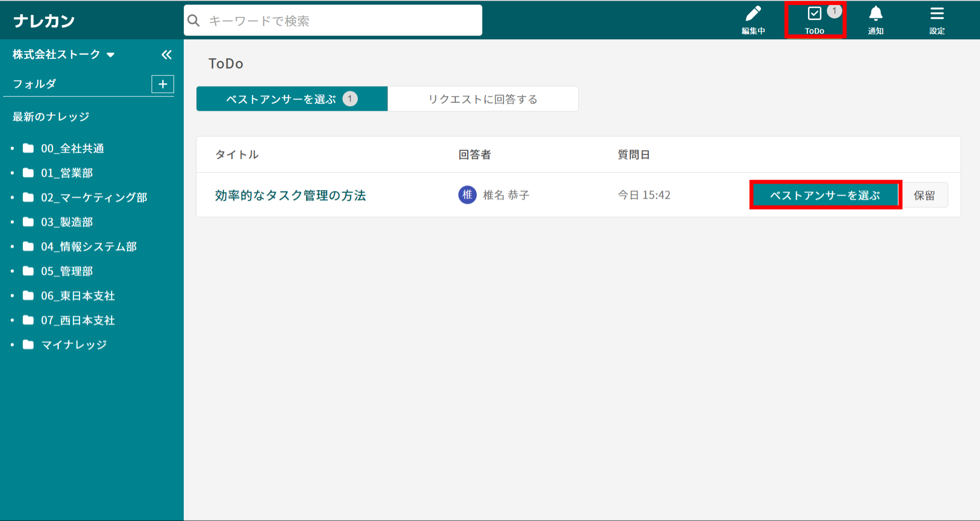The height and width of the screenshot is (521, 980).
Task: Expand the 04_情報システム部 folder
Action: coord(12,247)
